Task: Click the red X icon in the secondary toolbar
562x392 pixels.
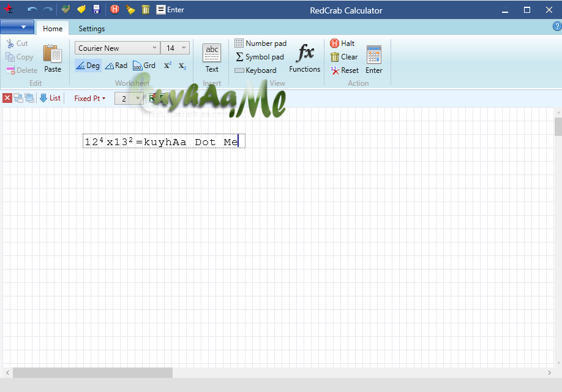Action: pyautogui.click(x=7, y=98)
